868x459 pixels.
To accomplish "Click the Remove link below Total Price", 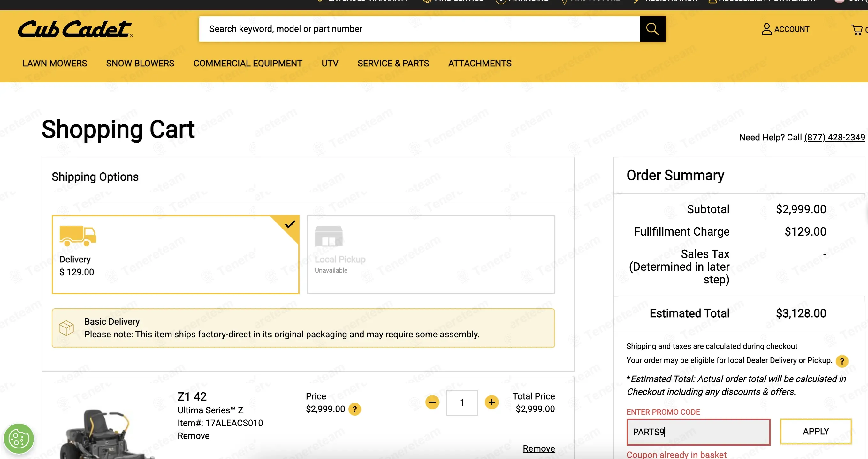I will pyautogui.click(x=538, y=448).
